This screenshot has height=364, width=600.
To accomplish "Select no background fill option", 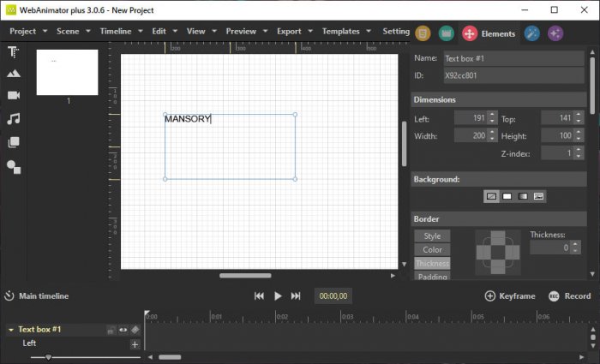I will tap(491, 196).
